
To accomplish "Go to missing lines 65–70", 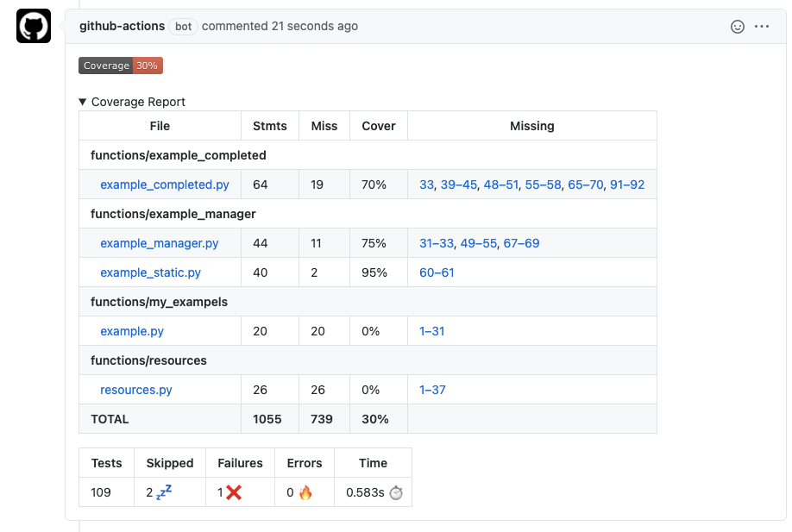I will pos(586,185).
